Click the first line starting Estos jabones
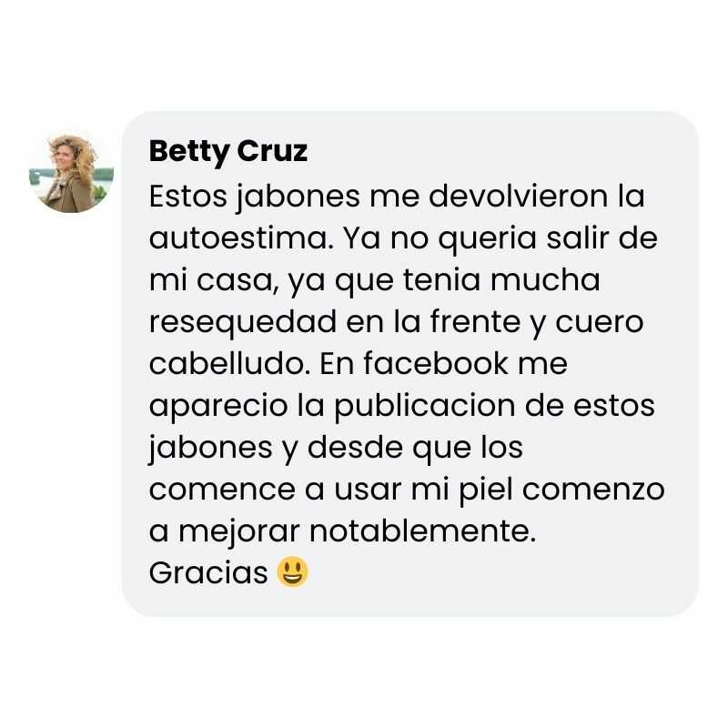This screenshot has height=728, width=728. pyautogui.click(x=397, y=197)
